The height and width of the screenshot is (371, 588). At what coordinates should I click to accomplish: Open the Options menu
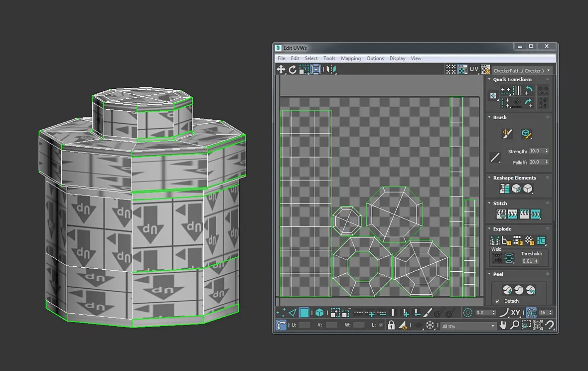375,58
